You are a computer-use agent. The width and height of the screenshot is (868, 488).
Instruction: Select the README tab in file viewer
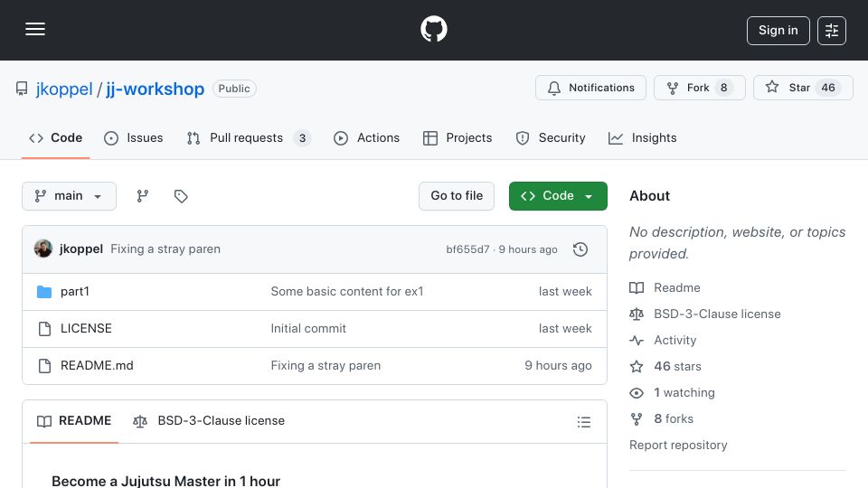tap(74, 421)
